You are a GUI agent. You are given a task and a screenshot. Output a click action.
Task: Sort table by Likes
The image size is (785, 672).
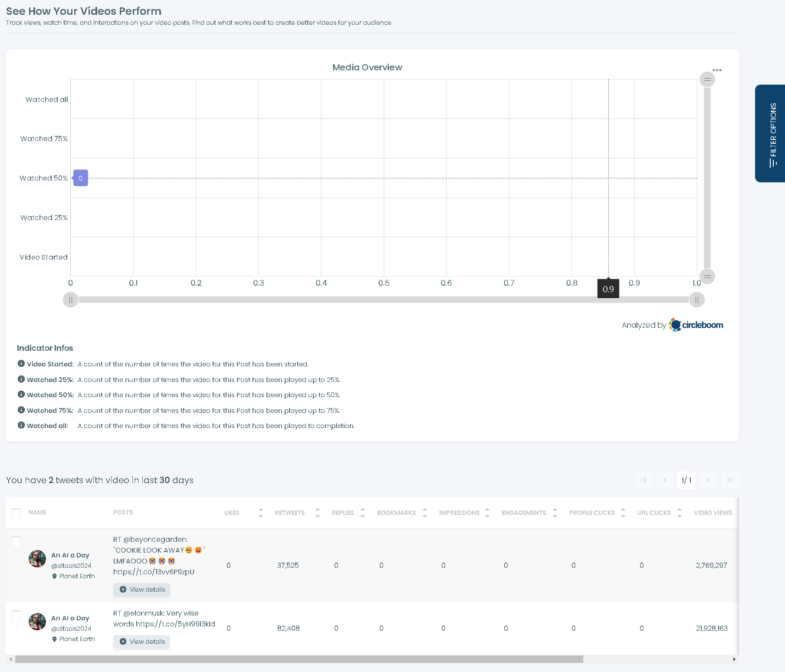point(261,513)
